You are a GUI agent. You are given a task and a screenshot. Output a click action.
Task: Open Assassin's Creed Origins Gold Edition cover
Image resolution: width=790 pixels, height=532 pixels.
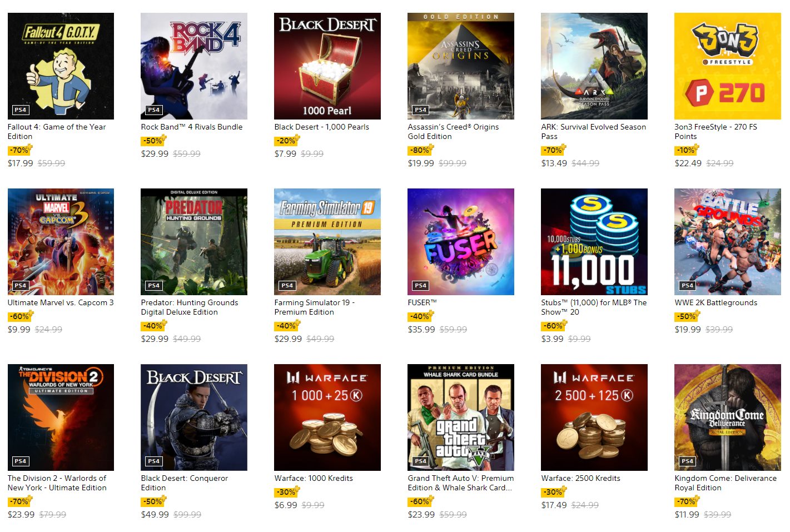(461, 66)
